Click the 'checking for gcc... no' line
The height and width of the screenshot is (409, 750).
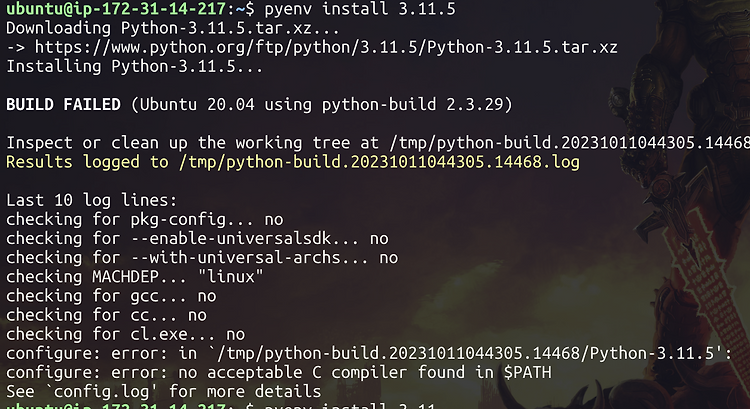pos(111,296)
